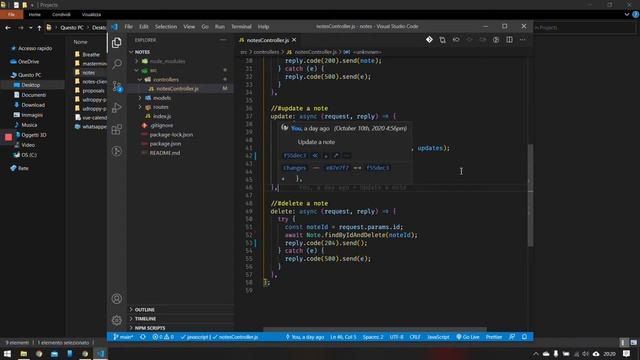640x360 pixels.
Task: Click the editor vertical scrollbar thumb
Action: [530, 195]
